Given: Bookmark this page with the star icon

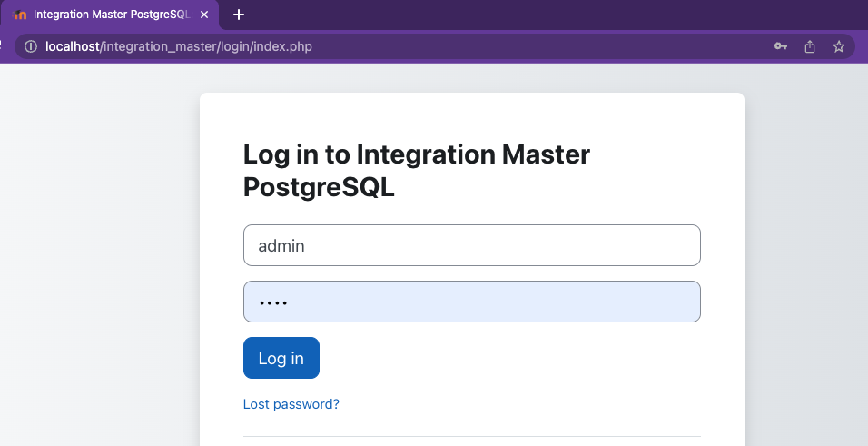Looking at the screenshot, I should [x=839, y=46].
